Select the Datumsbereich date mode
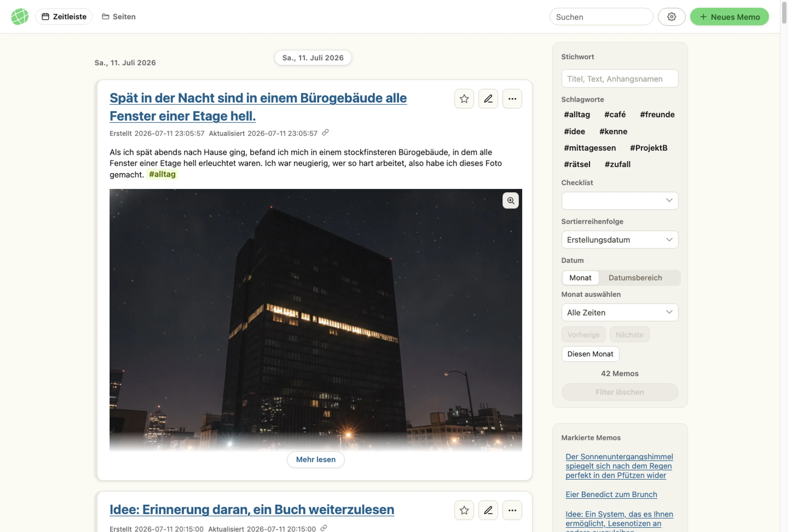The width and height of the screenshot is (788, 532). 635,278
